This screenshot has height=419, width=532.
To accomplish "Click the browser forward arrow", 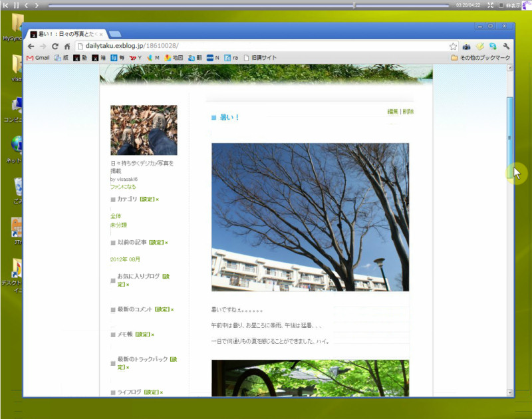I will 43,47.
